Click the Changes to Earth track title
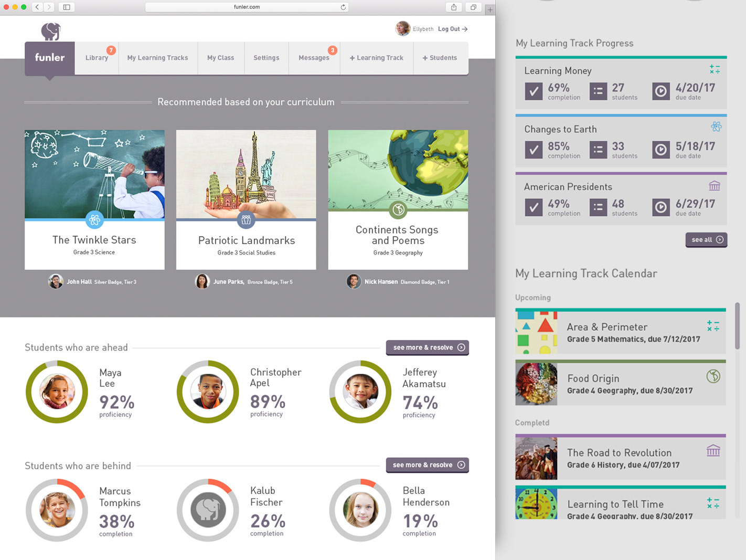Screen dimensions: 746x560 (x=560, y=129)
